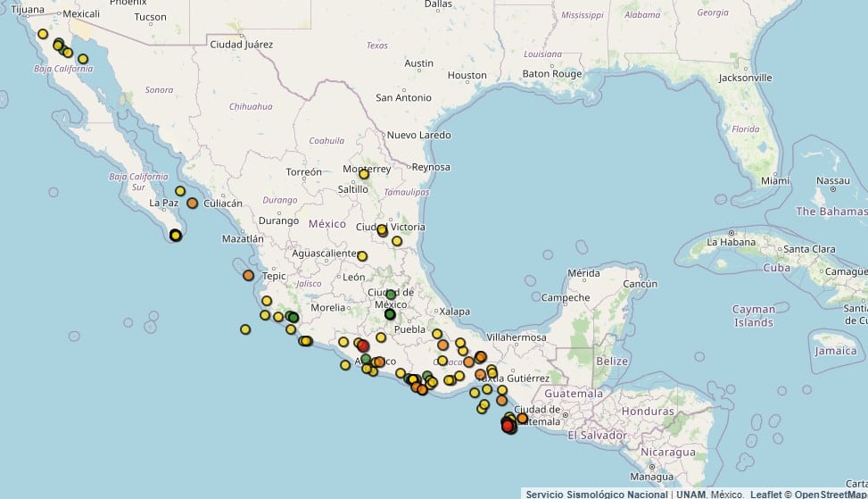Image resolution: width=868 pixels, height=499 pixels.
Task: Click the orange marker west of Tepic
Action: click(248, 275)
